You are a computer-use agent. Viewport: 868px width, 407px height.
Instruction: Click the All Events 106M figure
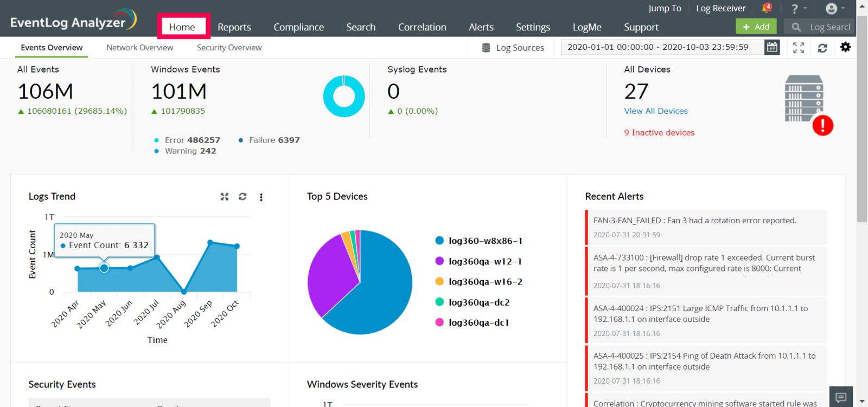[x=45, y=91]
